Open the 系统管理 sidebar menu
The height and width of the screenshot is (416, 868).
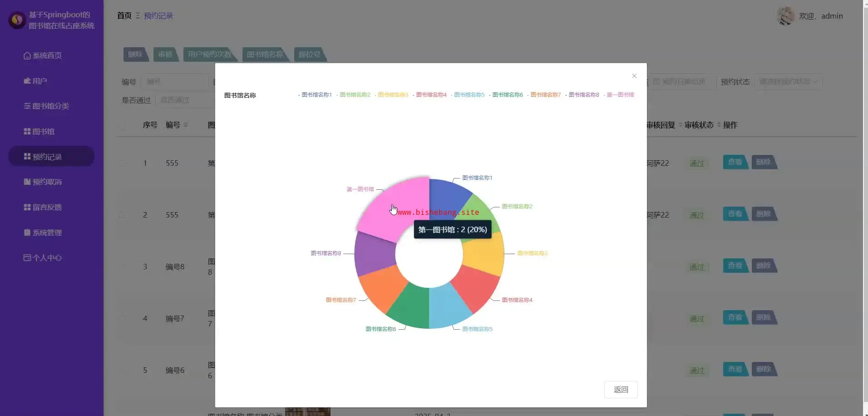click(x=51, y=233)
